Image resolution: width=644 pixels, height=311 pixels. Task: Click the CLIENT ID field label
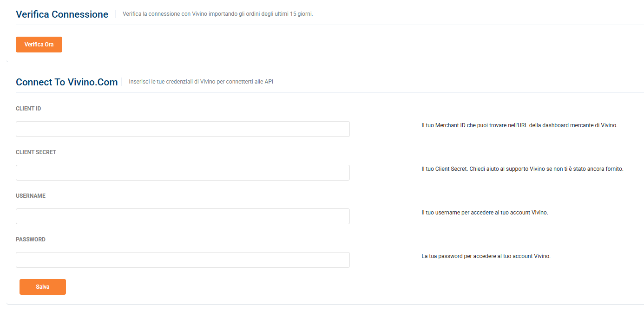28,109
